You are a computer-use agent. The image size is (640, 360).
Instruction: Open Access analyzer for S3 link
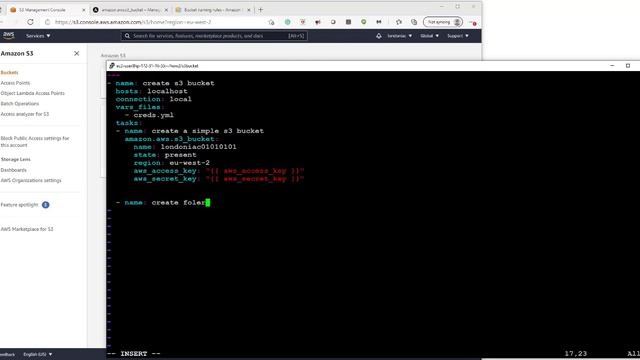(24, 114)
